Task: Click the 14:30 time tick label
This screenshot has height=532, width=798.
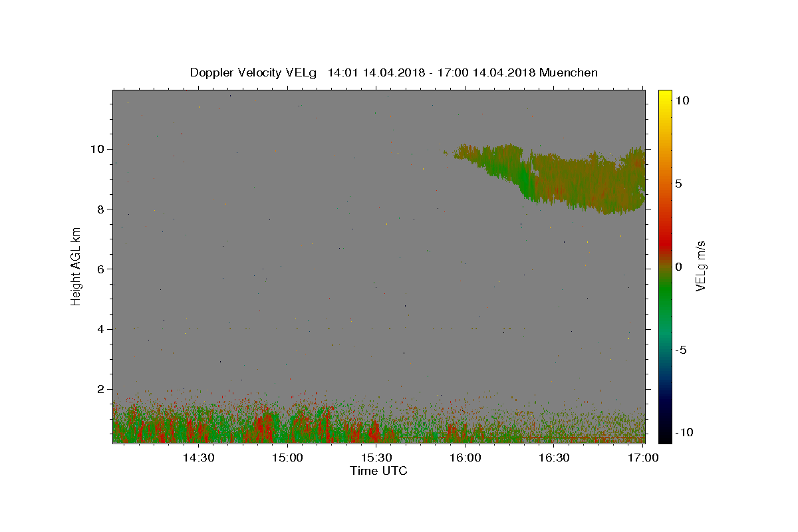Action: pos(198,458)
